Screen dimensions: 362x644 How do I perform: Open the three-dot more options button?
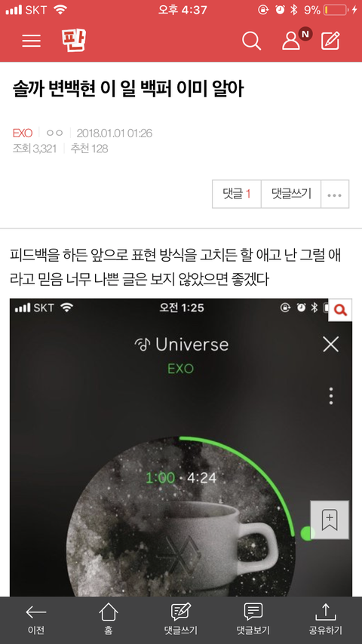pyautogui.click(x=334, y=195)
